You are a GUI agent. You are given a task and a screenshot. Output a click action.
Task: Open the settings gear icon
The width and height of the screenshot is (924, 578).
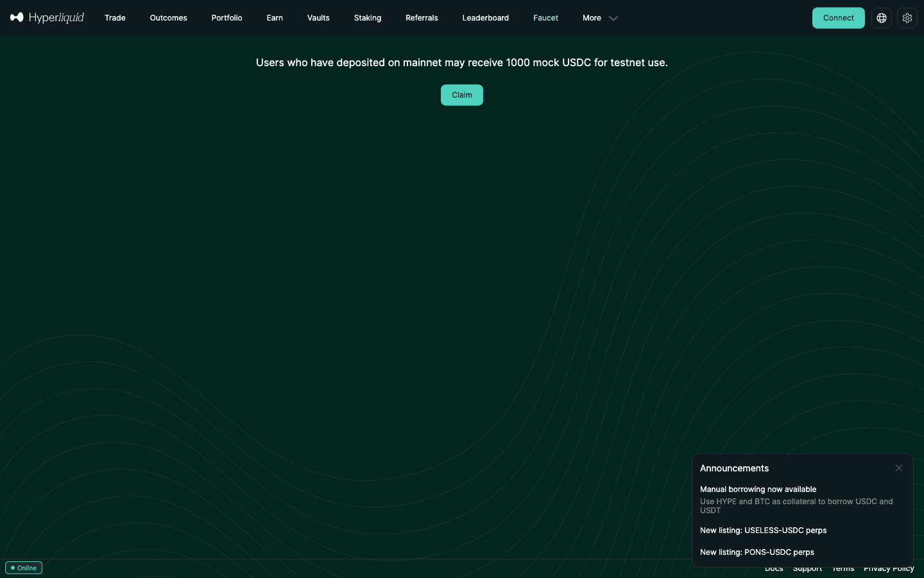pyautogui.click(x=907, y=18)
